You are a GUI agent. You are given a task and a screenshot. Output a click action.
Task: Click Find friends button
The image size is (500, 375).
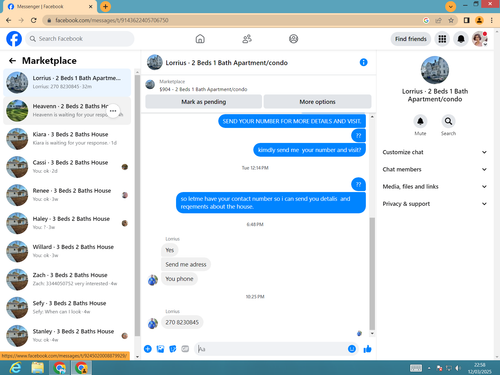click(x=411, y=39)
